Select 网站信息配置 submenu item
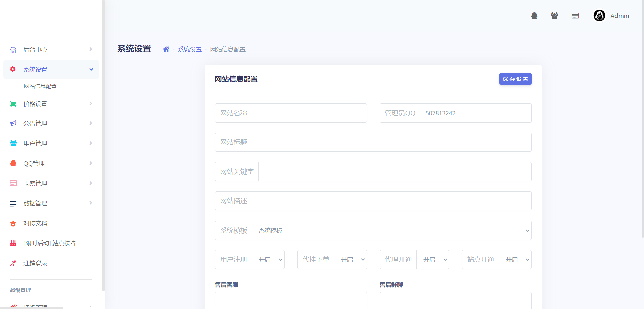 coord(40,86)
